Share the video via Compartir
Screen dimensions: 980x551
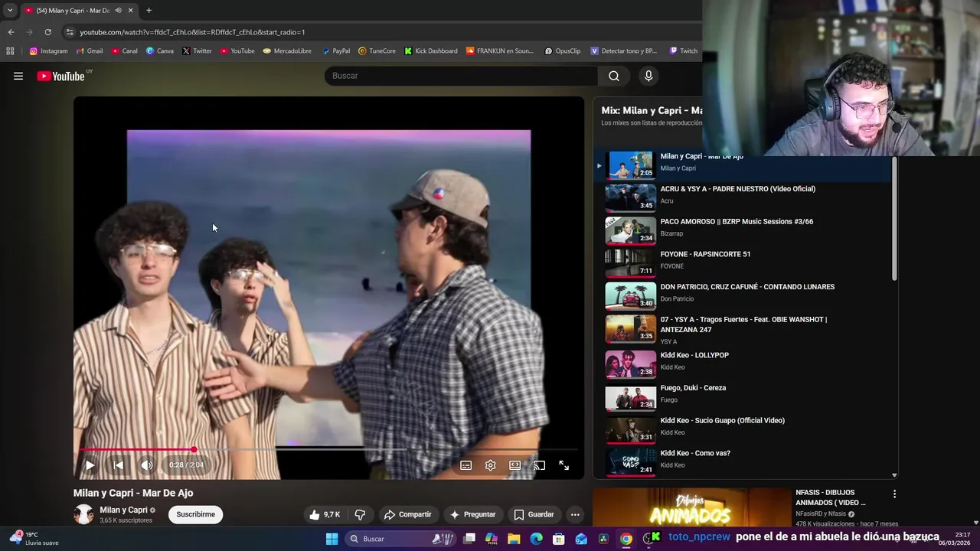(x=408, y=514)
